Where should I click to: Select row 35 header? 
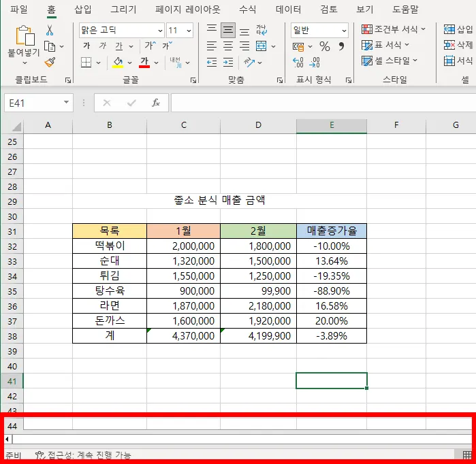coord(12,291)
